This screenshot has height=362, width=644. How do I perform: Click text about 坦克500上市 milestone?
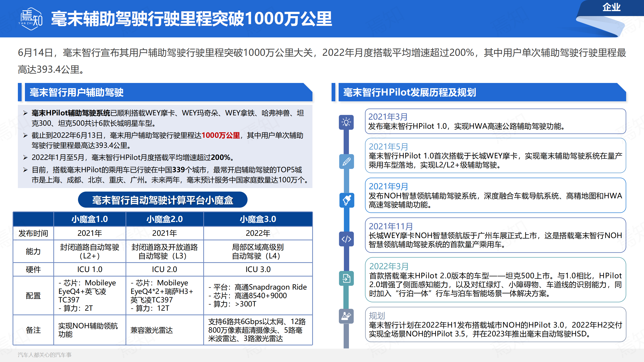click(495, 285)
